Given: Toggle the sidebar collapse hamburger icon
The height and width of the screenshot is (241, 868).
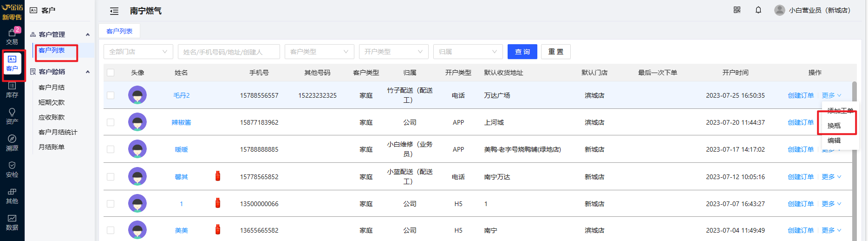Looking at the screenshot, I should tap(114, 11).
